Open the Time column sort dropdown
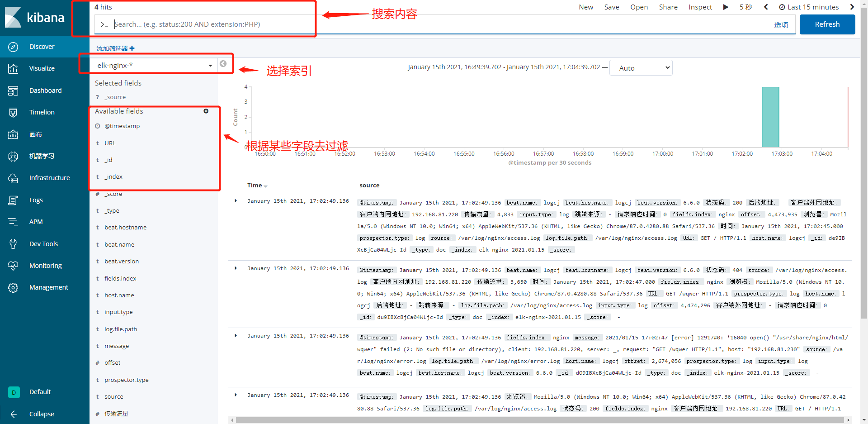Screen dimensions: 868x424 point(265,186)
